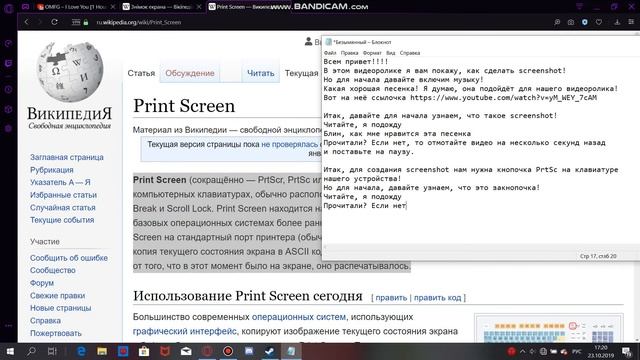Screen dimensions: 640x360
Task: Click the править код link
Action: (438, 298)
